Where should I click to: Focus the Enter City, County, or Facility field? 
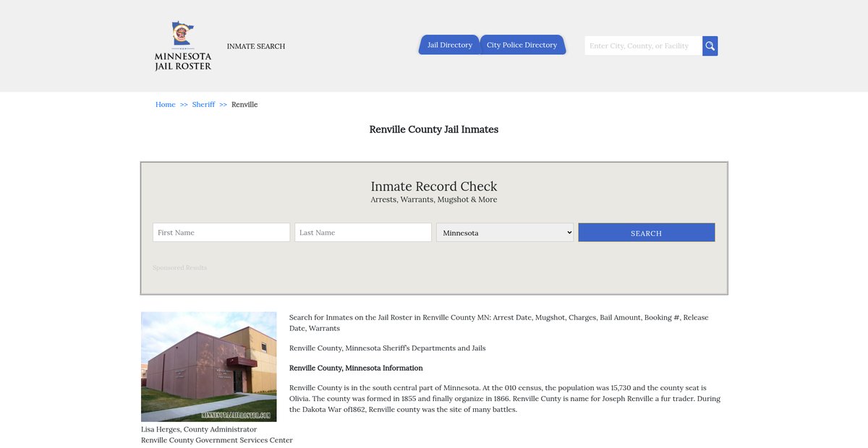click(643, 46)
